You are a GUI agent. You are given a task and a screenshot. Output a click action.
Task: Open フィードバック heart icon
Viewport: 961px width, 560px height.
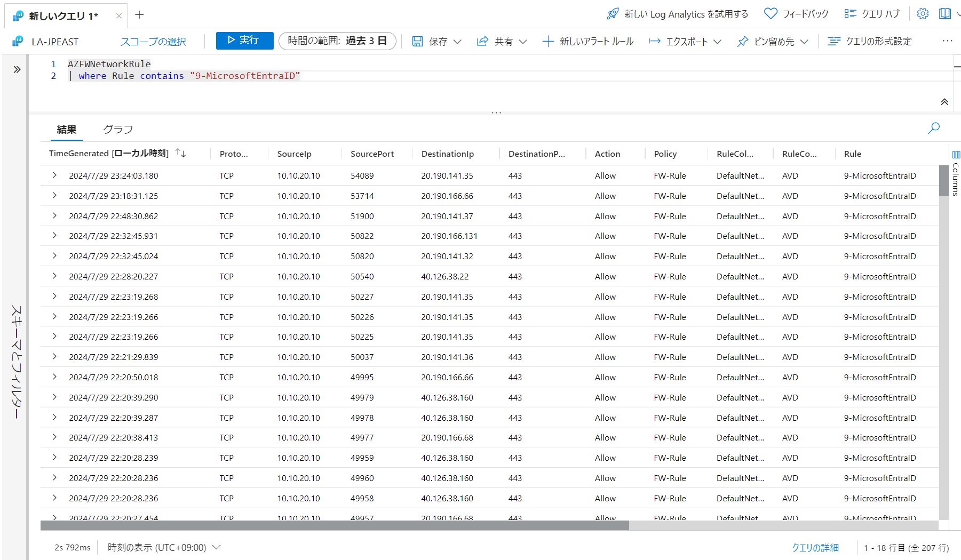point(771,14)
